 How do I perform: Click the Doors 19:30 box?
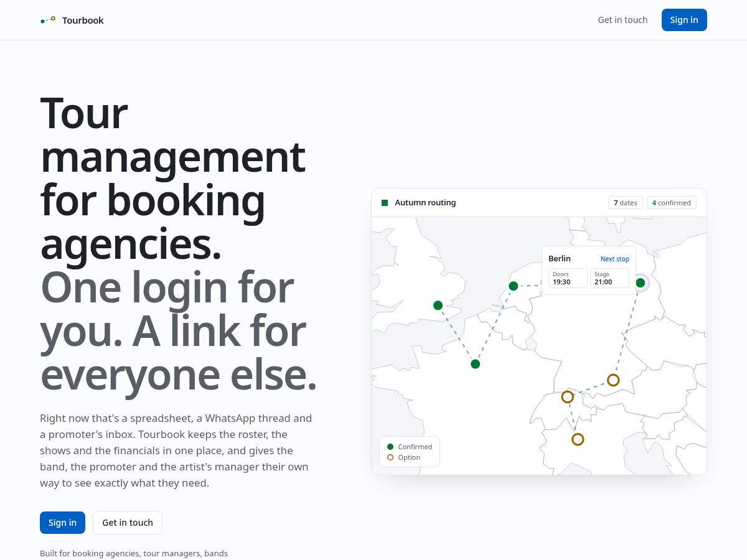click(x=568, y=278)
